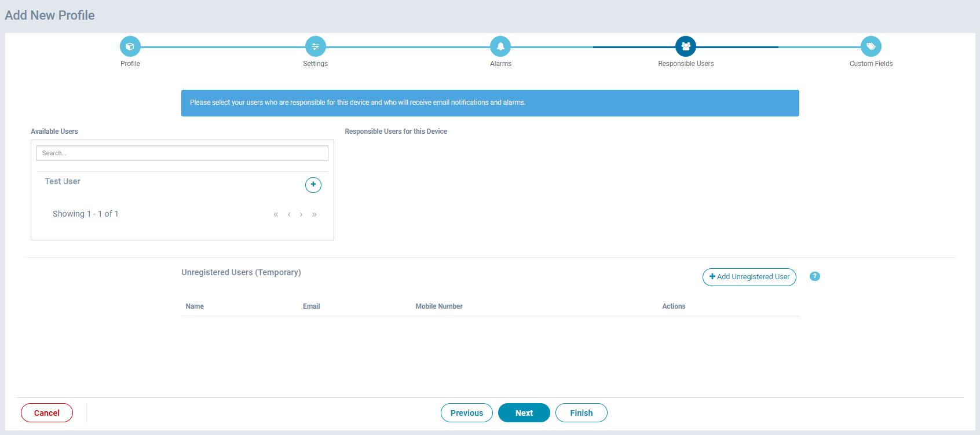Screen dimensions: 980x435
Task: Open unregistered users help question icon
Action: [815, 276]
